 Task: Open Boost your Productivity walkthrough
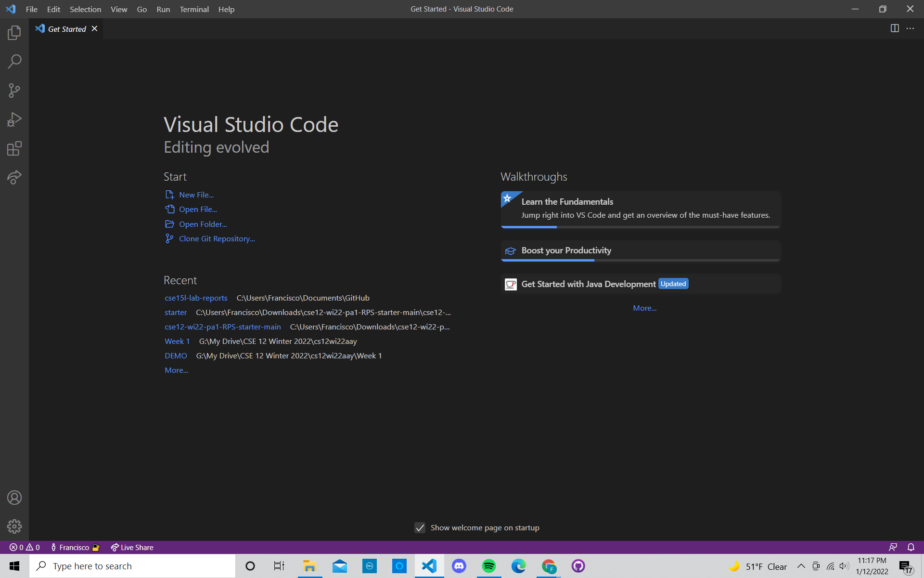pyautogui.click(x=640, y=251)
